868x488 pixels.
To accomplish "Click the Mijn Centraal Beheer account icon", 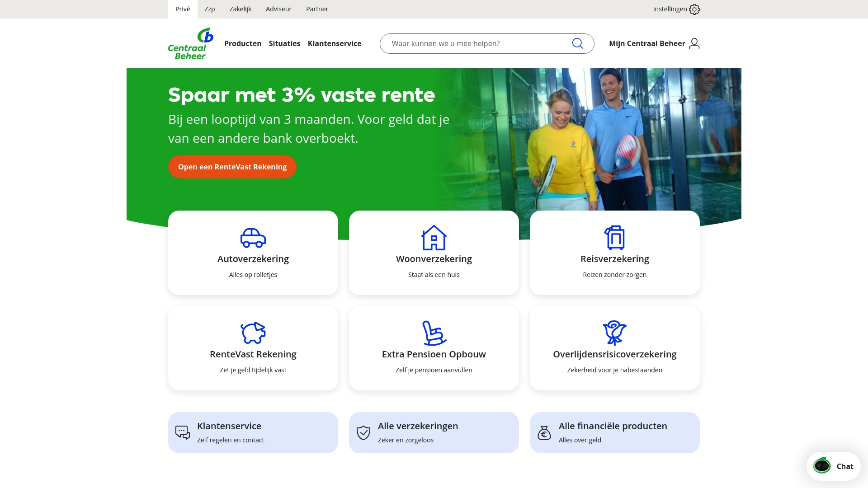I will click(x=694, y=43).
